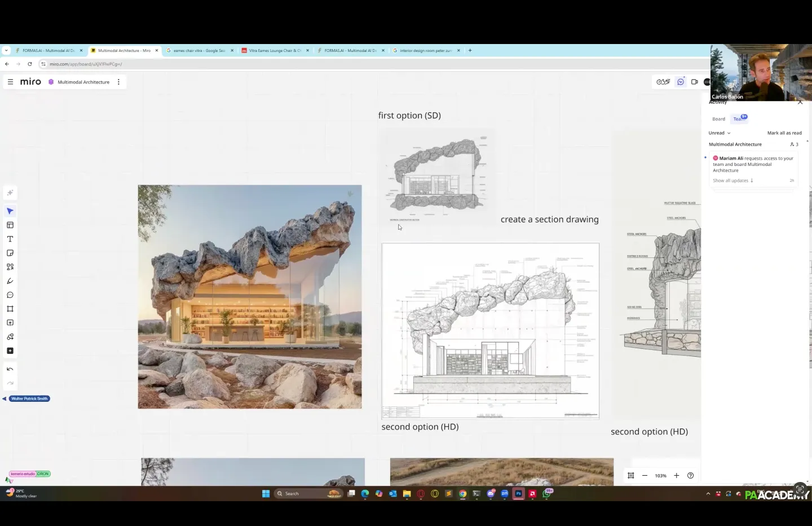Image resolution: width=812 pixels, height=526 pixels.
Task: Select the Pen drawing tool
Action: pyautogui.click(x=10, y=281)
